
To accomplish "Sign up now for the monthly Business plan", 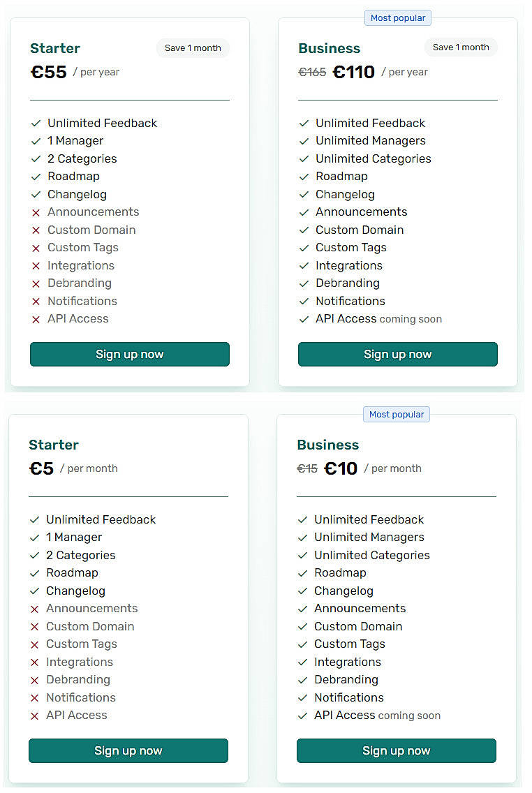I will point(396,750).
